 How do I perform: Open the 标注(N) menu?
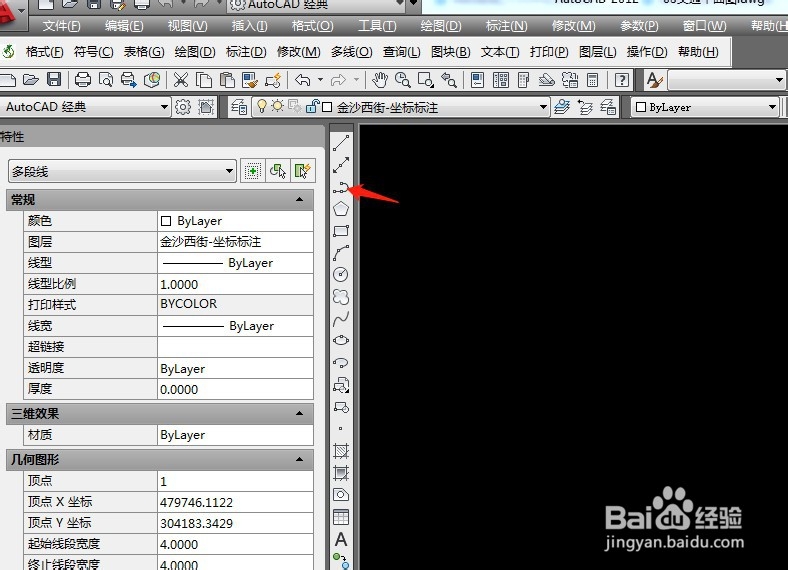coord(507,25)
